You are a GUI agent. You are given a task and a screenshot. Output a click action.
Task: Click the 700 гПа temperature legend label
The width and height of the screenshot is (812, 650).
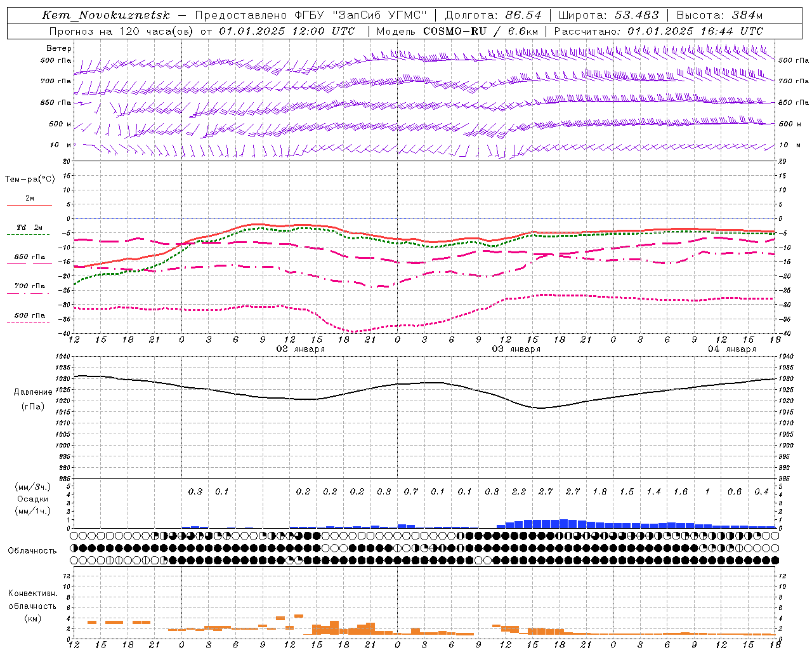[x=30, y=286]
